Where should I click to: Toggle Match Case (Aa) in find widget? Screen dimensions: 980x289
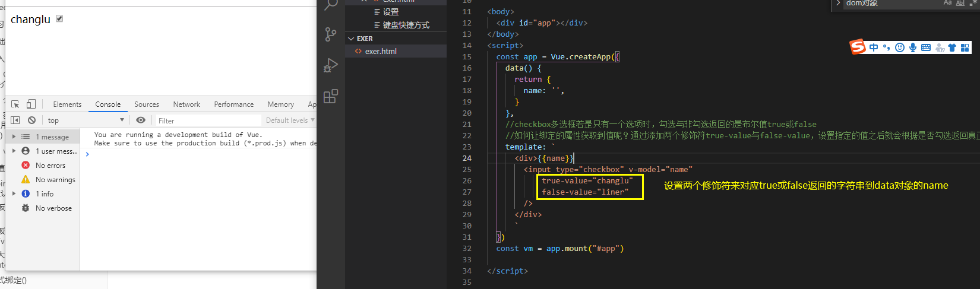click(947, 3)
